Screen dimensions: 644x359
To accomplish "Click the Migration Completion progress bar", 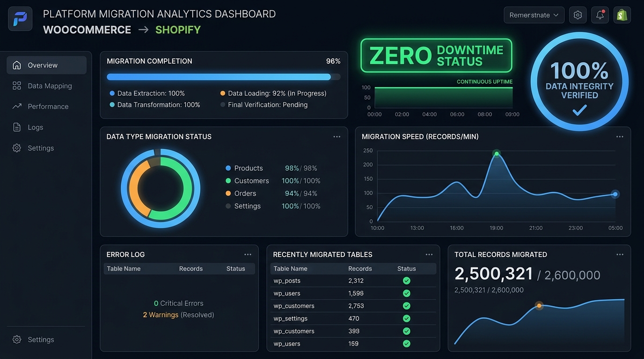I will click(224, 77).
